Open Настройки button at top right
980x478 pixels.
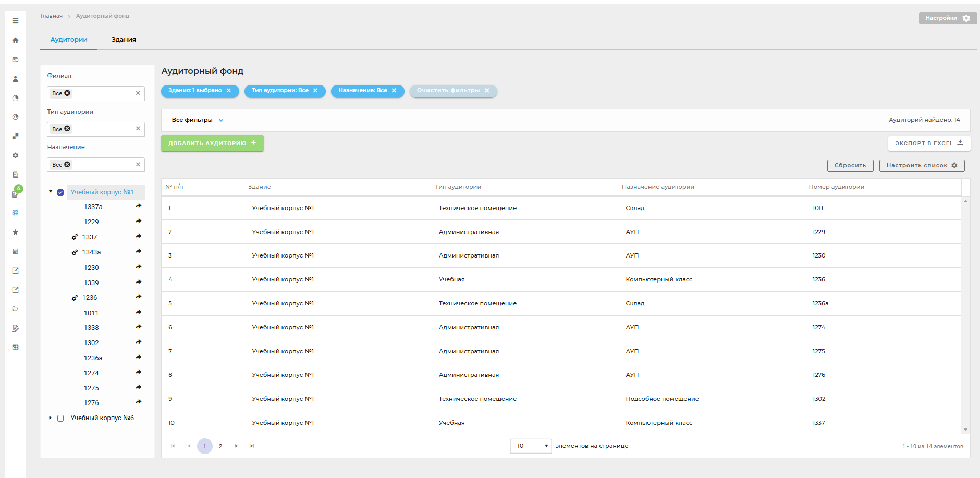tap(948, 18)
